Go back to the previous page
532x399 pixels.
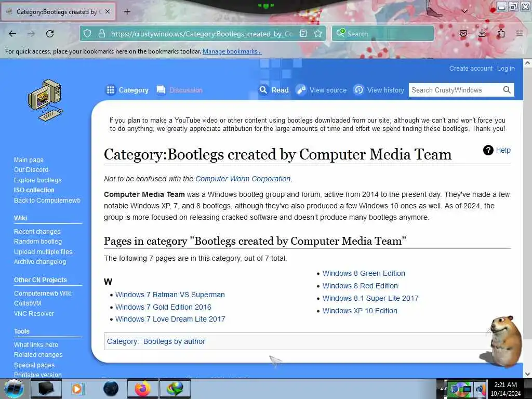(12, 34)
